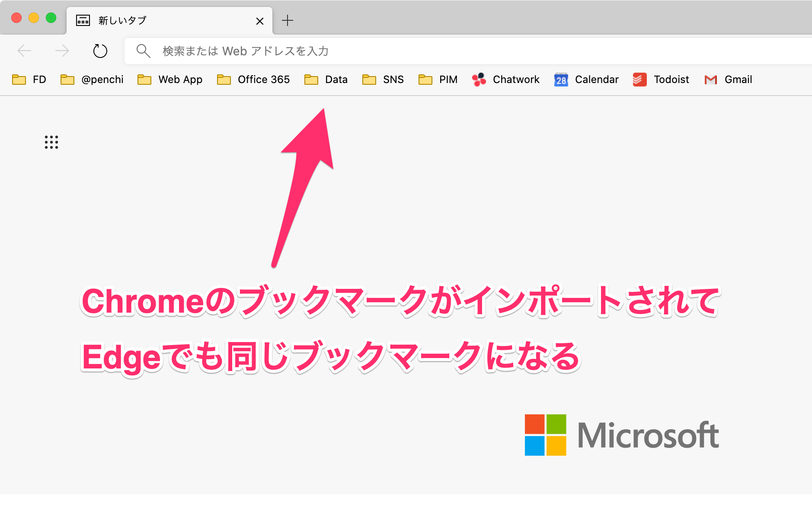Click the back navigation arrow

(25, 51)
